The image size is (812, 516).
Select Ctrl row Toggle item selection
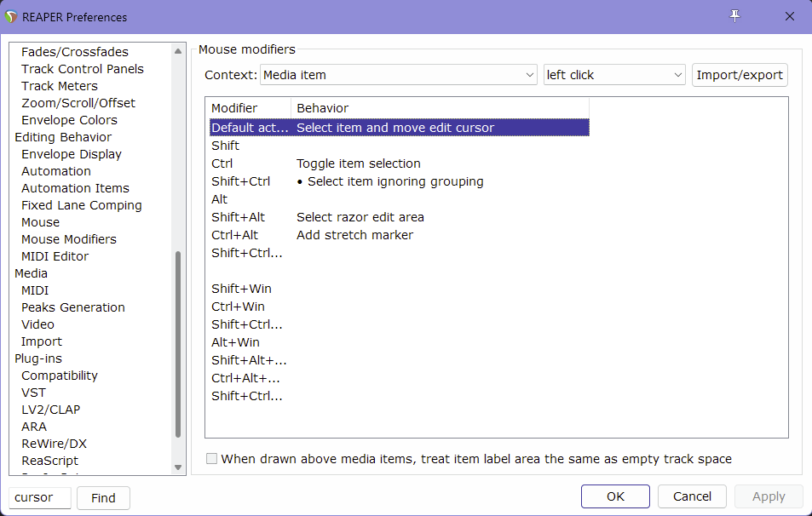click(x=400, y=163)
